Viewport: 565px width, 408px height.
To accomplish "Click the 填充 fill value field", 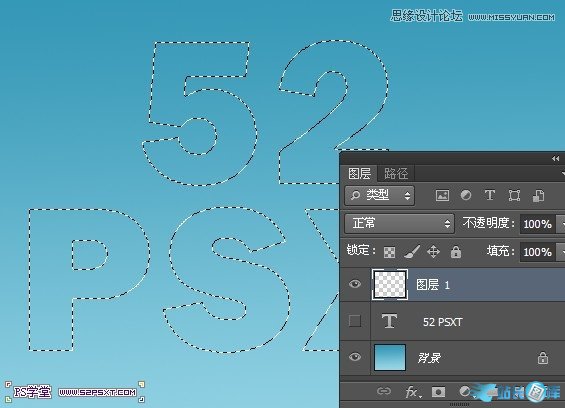I will click(x=538, y=252).
